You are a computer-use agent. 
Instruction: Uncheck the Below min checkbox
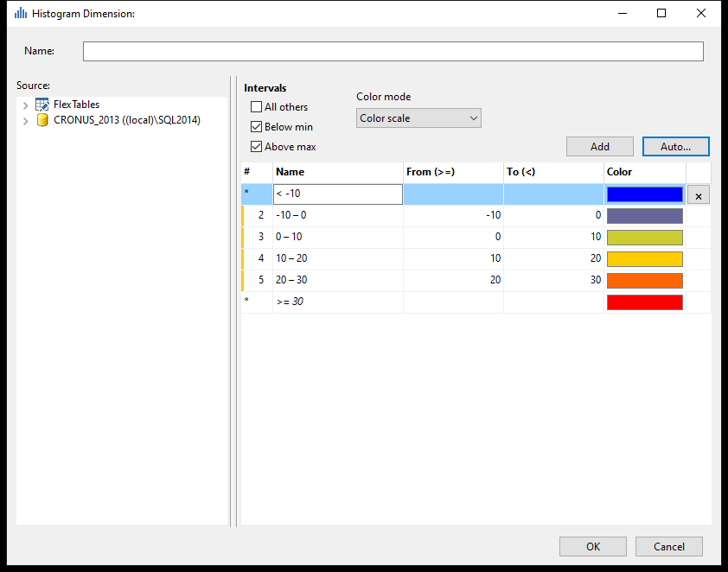[x=256, y=127]
